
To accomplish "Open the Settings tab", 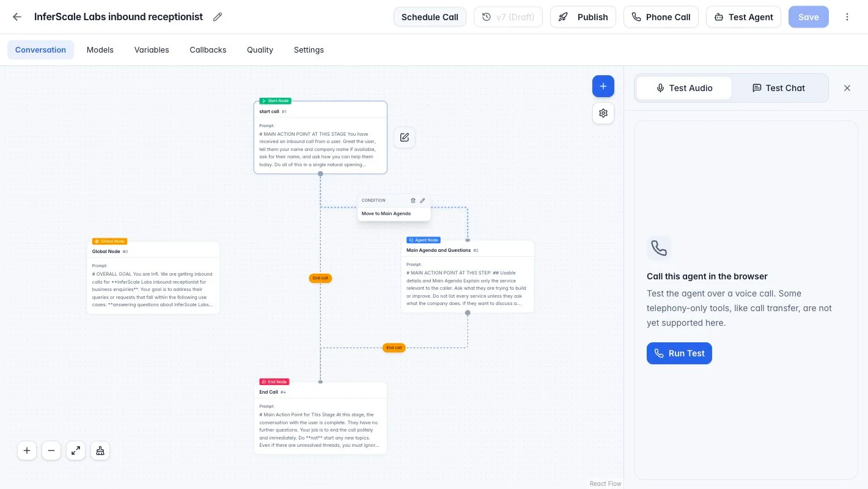I will tap(309, 50).
